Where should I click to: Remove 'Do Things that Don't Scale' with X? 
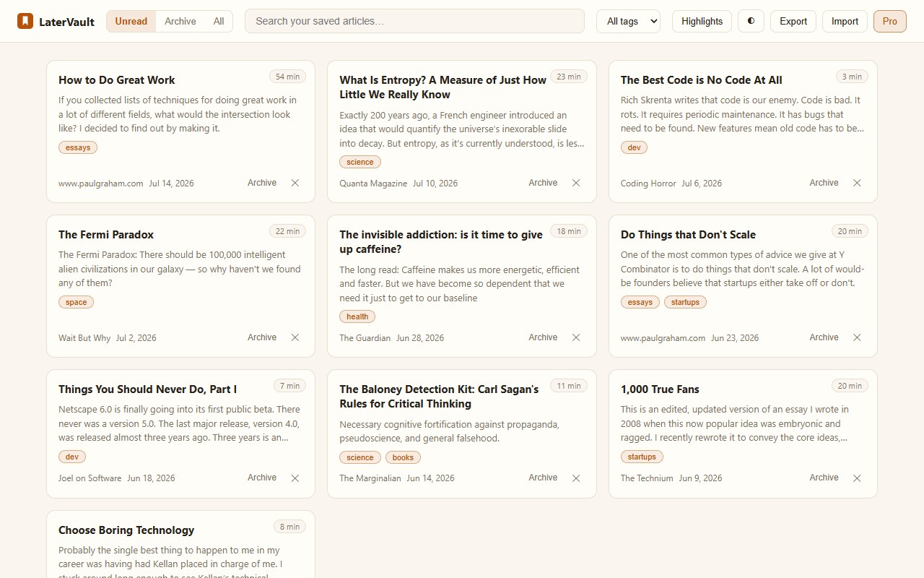(x=857, y=337)
